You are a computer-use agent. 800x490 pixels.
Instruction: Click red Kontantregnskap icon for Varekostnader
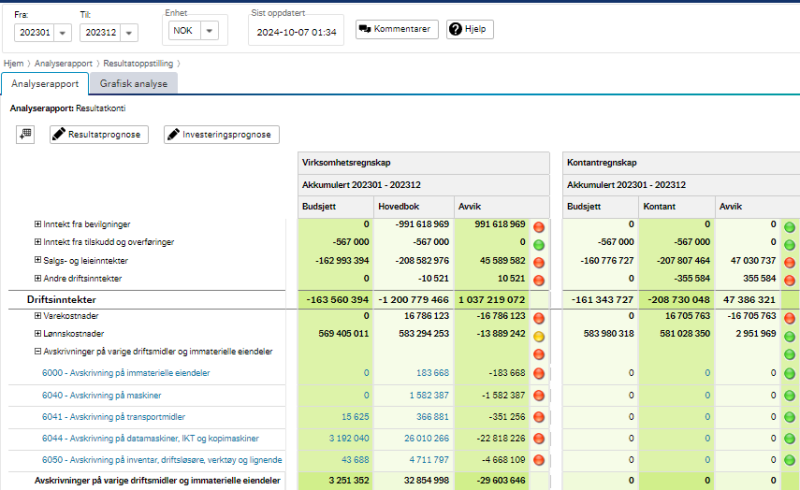pyautogui.click(x=790, y=318)
